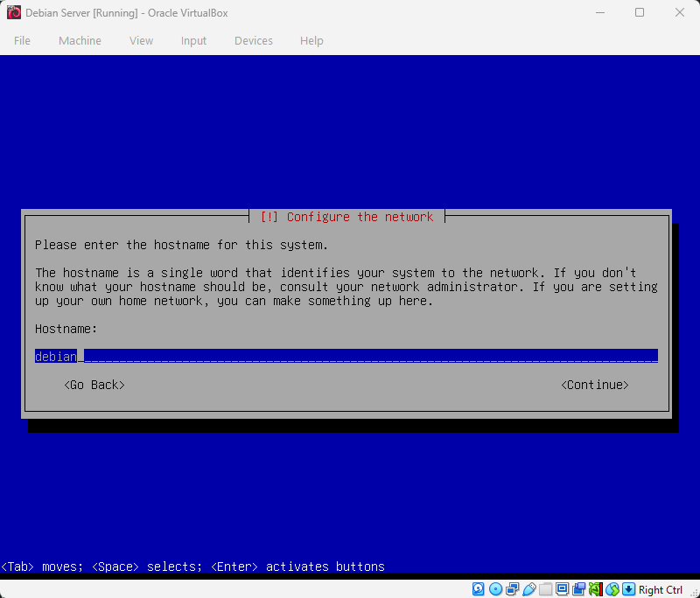Click the audio status icon
Screen dimensions: 700x598
[x=598, y=588]
